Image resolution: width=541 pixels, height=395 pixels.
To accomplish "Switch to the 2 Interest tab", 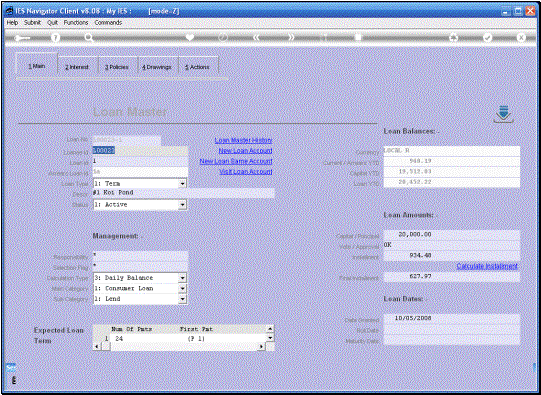I will coord(77,67).
